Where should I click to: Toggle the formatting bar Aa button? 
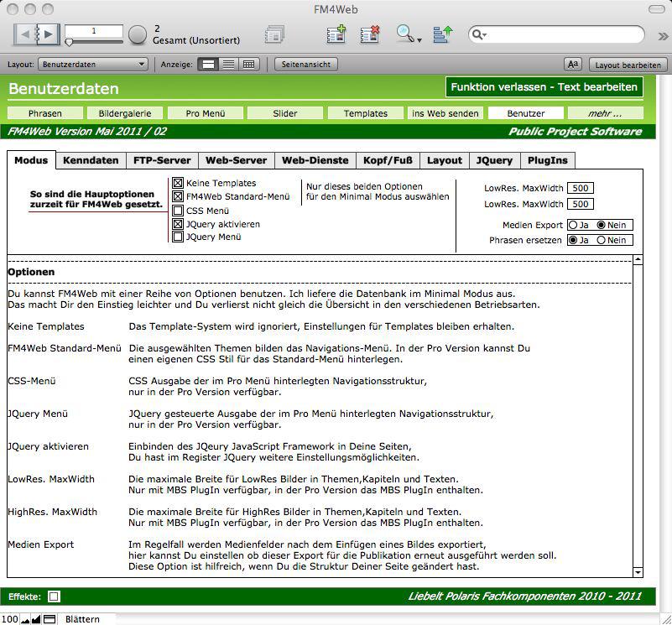pos(573,65)
